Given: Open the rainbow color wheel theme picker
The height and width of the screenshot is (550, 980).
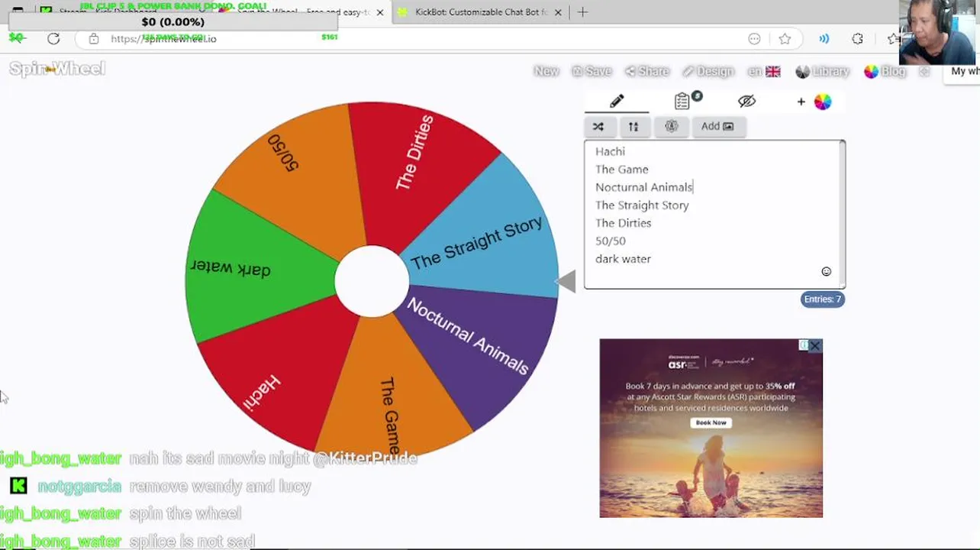Looking at the screenshot, I should tap(822, 102).
